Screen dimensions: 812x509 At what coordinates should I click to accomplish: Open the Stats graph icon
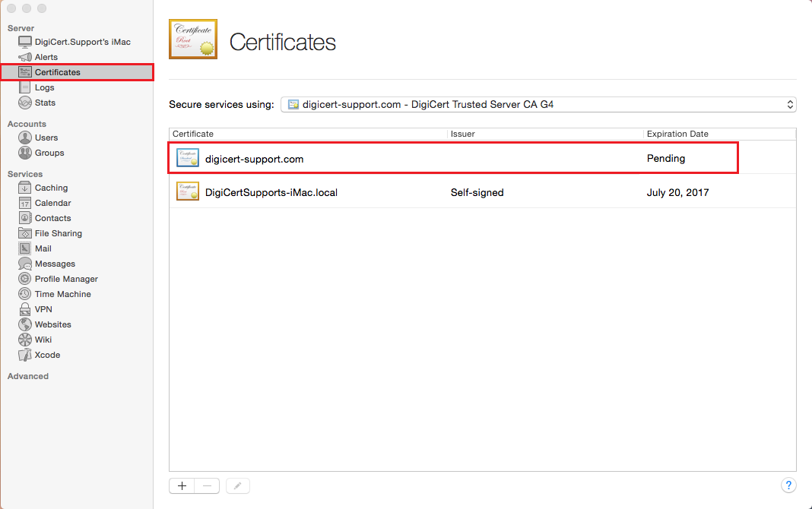[25, 103]
